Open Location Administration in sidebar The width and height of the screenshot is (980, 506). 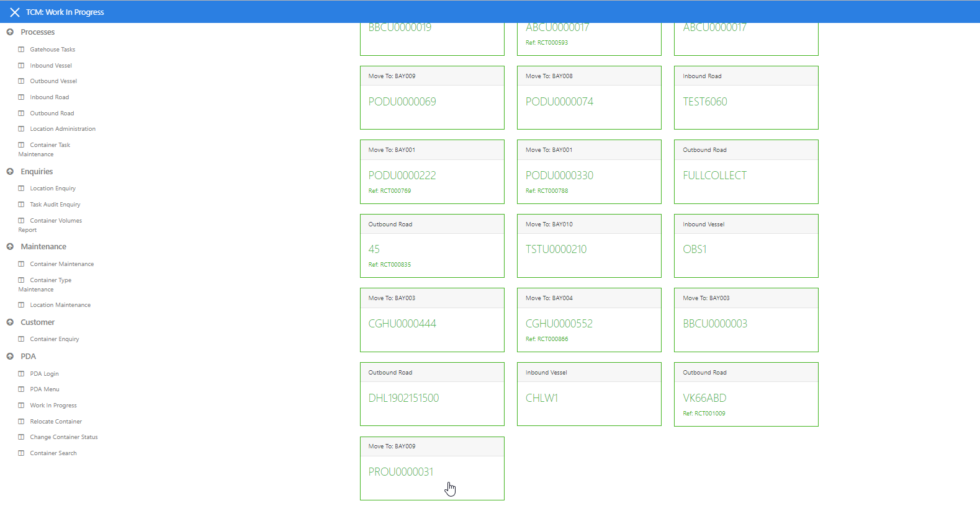63,129
